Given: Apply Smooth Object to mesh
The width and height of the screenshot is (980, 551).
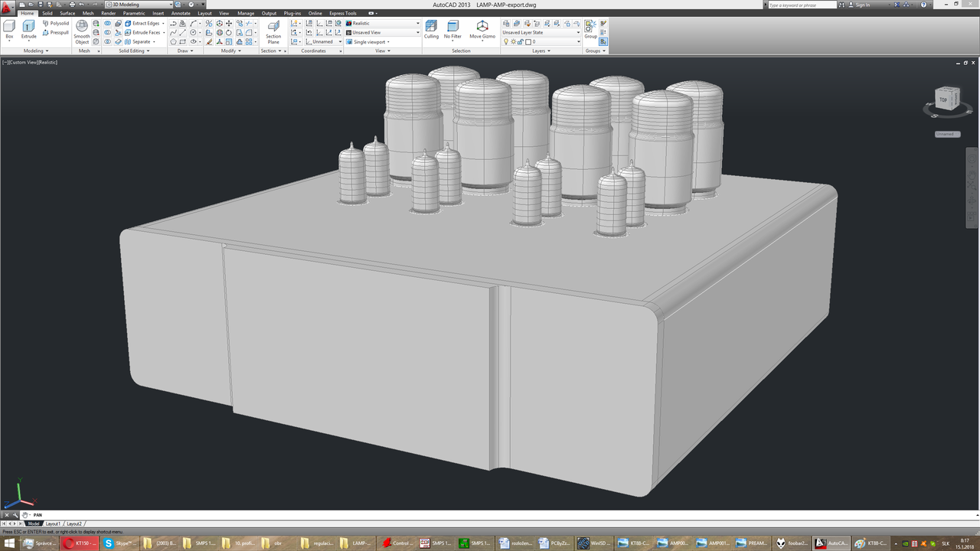Looking at the screenshot, I should coord(82,32).
